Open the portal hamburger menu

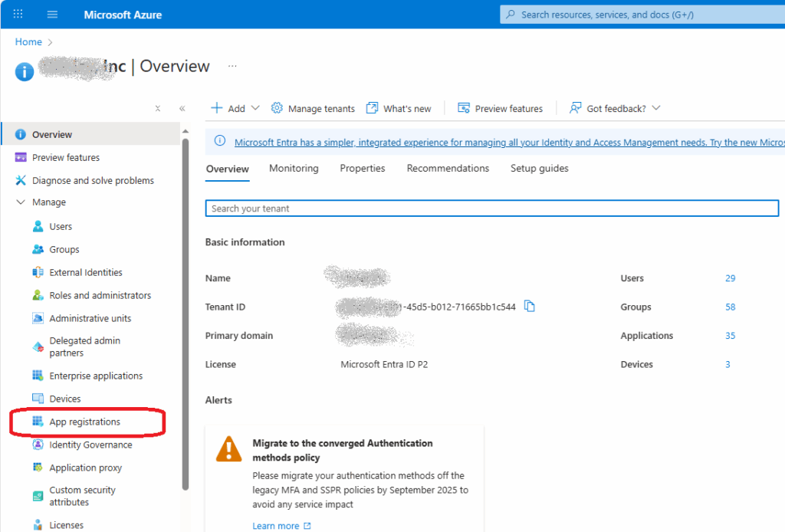(x=52, y=15)
